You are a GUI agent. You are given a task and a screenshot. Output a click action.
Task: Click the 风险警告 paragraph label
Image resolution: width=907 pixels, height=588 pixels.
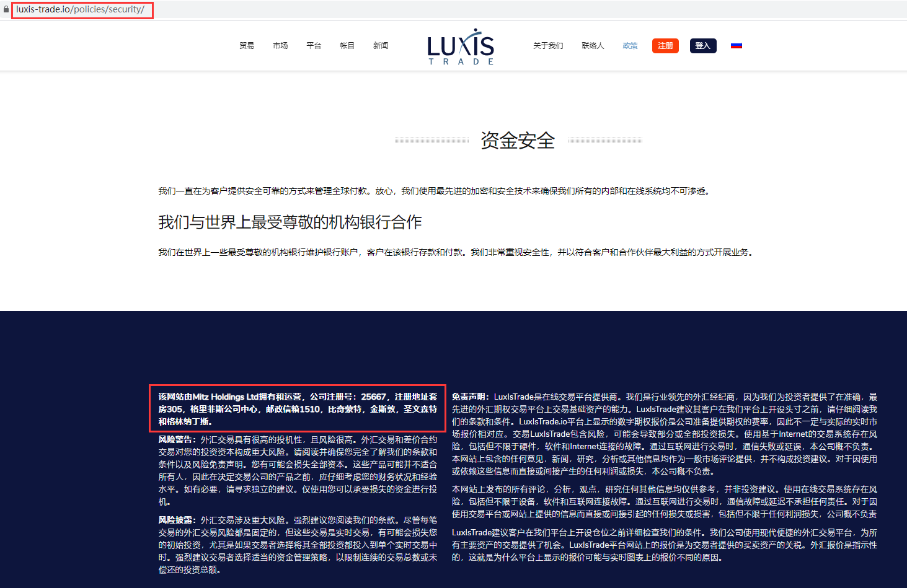(x=177, y=440)
